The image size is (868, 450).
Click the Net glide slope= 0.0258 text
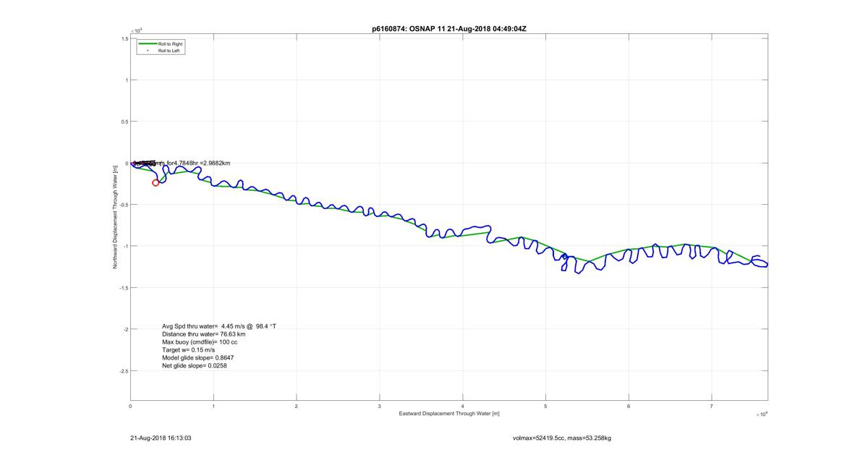[x=195, y=366]
